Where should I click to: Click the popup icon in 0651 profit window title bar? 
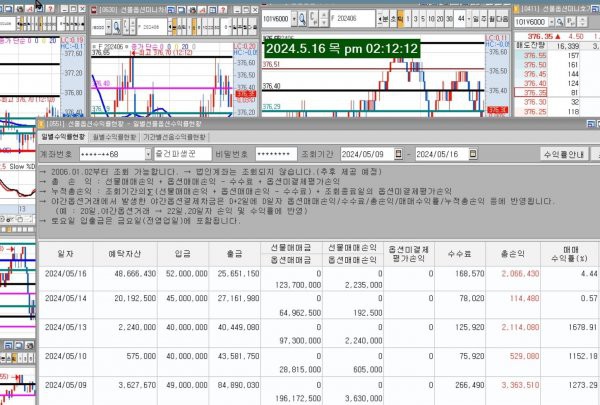[x=591, y=124]
